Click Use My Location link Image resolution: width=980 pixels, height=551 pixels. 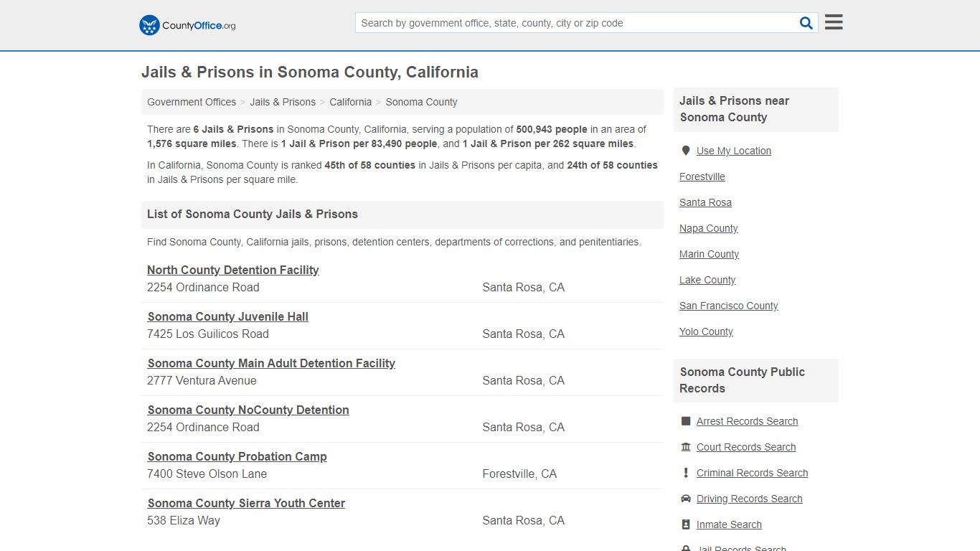pyautogui.click(x=734, y=151)
